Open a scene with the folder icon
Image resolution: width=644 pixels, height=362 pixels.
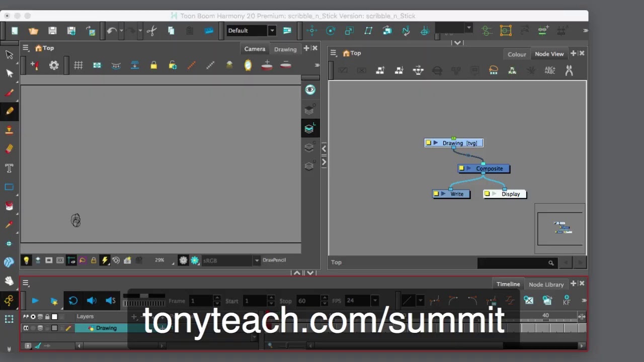[x=33, y=31]
